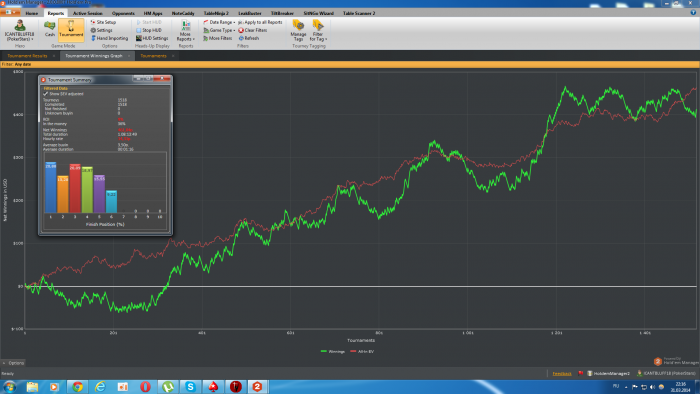Select Tournament Winnings Graph tab
700x394 pixels.
pyautogui.click(x=94, y=56)
